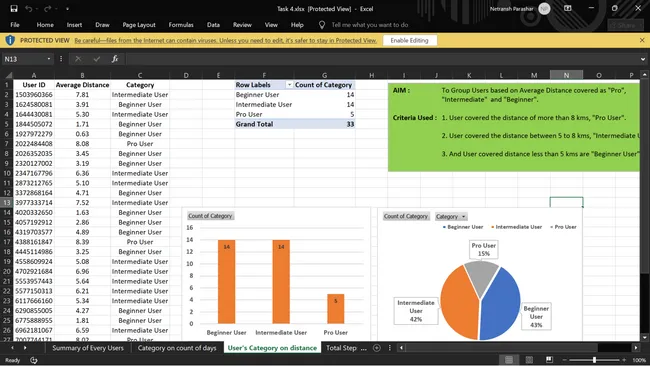Screen dimensions: 650x366
Task: Click the Average Distance header cell
Action: pos(82,85)
